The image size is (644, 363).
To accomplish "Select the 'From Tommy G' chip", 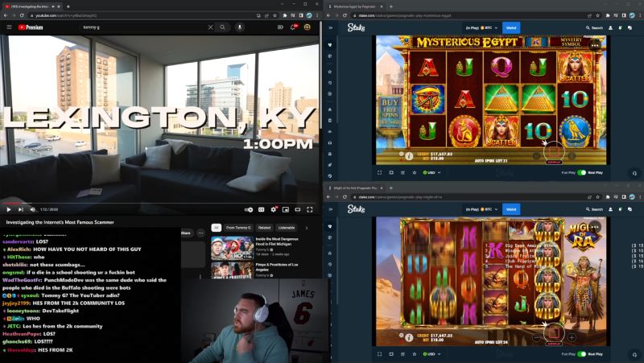I will pyautogui.click(x=238, y=228).
